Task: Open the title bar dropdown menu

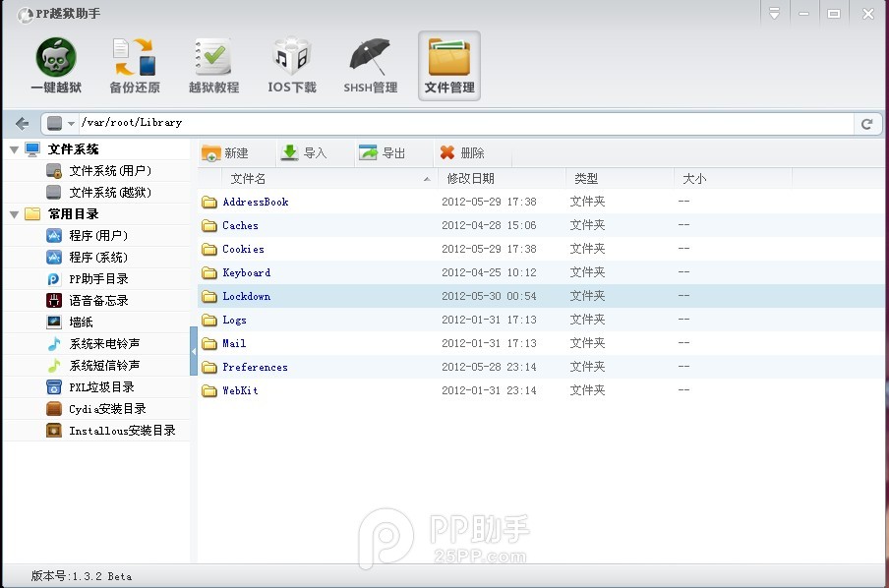Action: pos(775,14)
